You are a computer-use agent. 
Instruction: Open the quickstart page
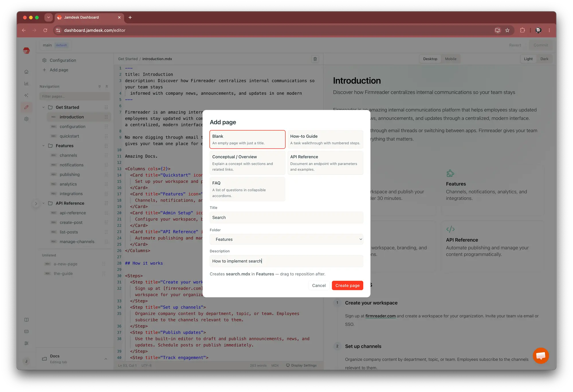coord(69,136)
